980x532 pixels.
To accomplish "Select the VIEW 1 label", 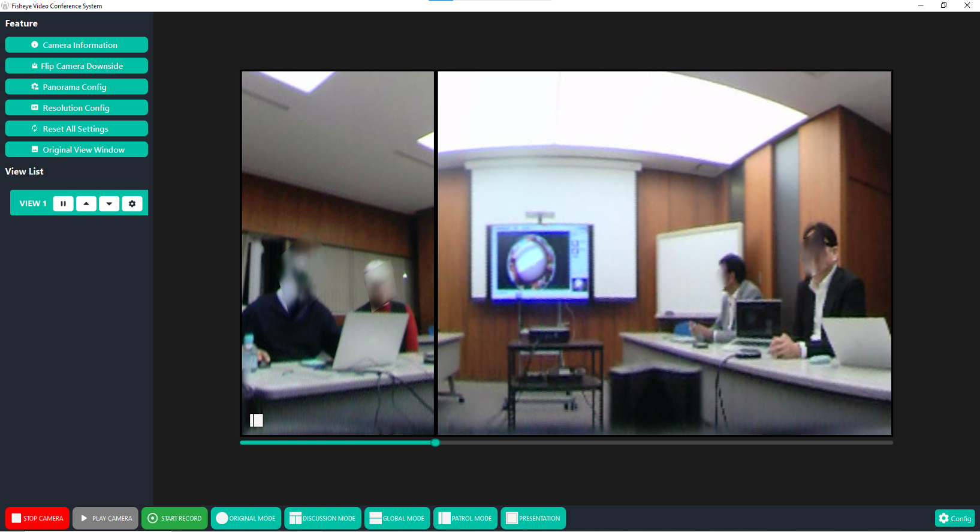I will [33, 204].
